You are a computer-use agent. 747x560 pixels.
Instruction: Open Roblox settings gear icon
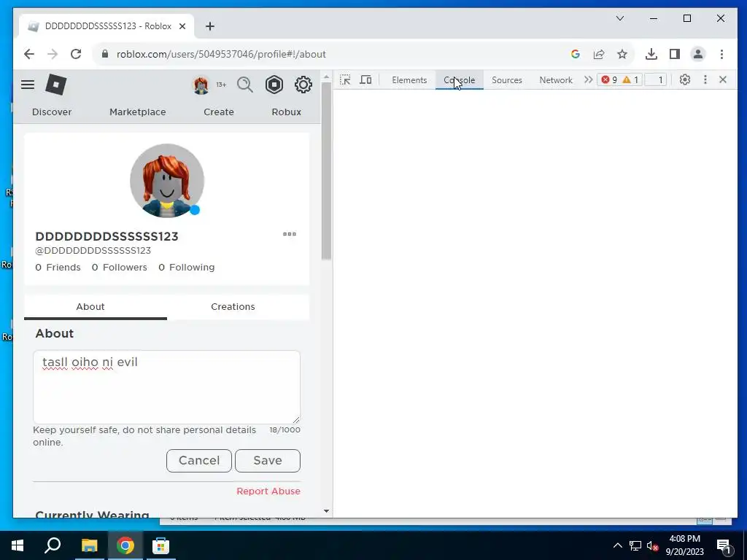point(303,85)
